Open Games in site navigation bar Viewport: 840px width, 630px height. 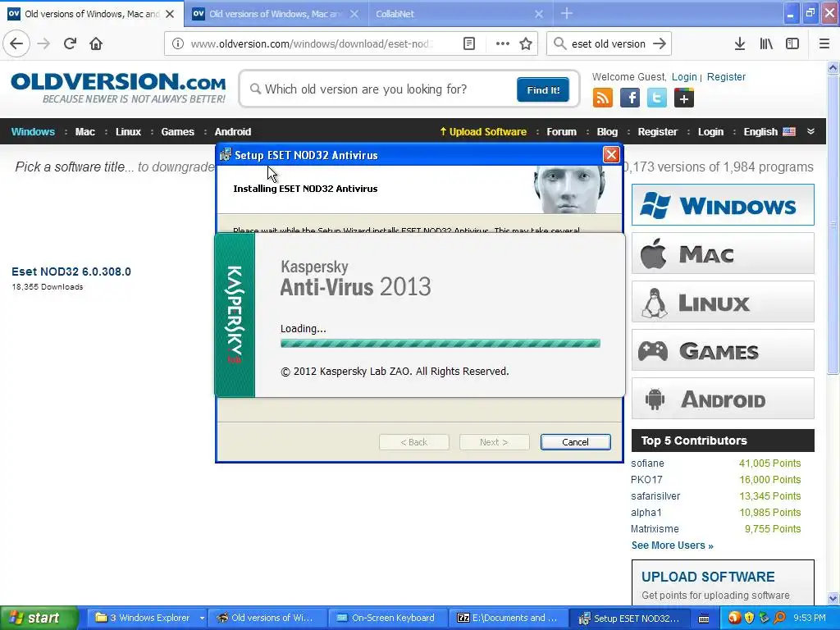pos(177,131)
